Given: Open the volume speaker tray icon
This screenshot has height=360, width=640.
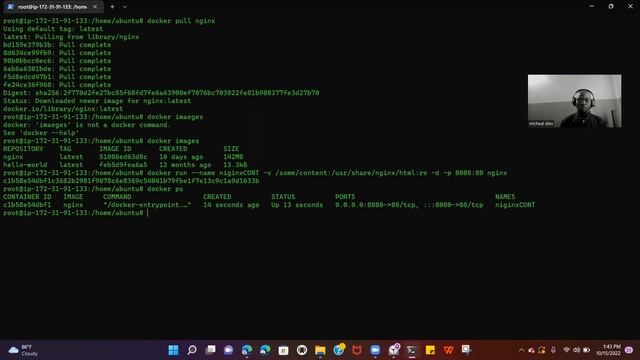Looking at the screenshot, I should 576,350.
